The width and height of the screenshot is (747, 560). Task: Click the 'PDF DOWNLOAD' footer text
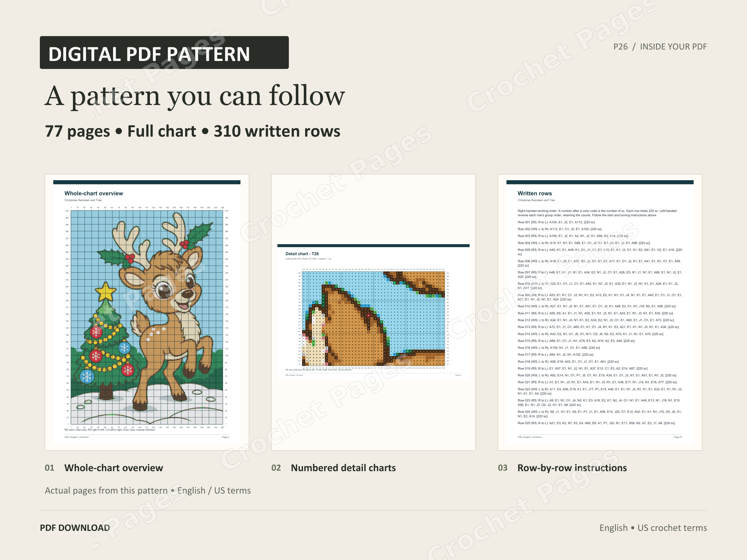point(75,528)
